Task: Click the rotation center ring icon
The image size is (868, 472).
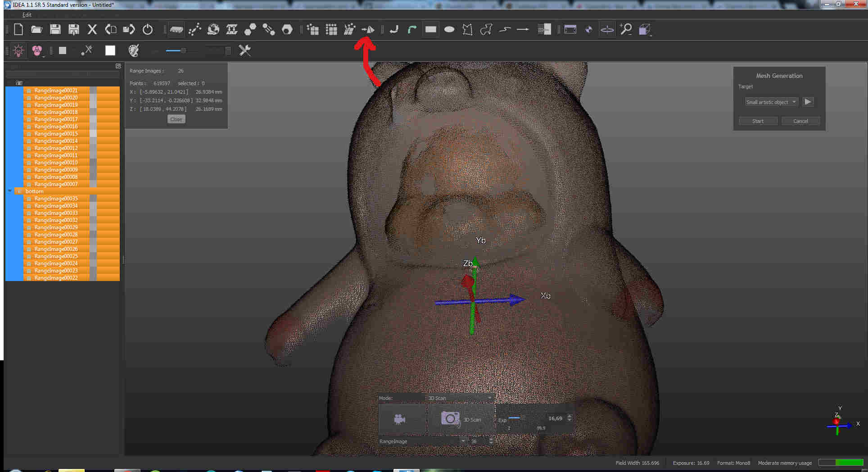Action: 607,30
